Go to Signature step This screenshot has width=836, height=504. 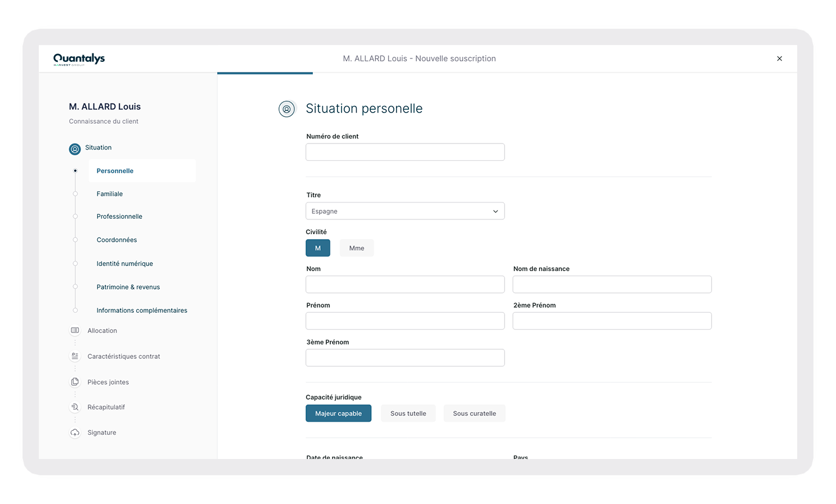point(102,433)
